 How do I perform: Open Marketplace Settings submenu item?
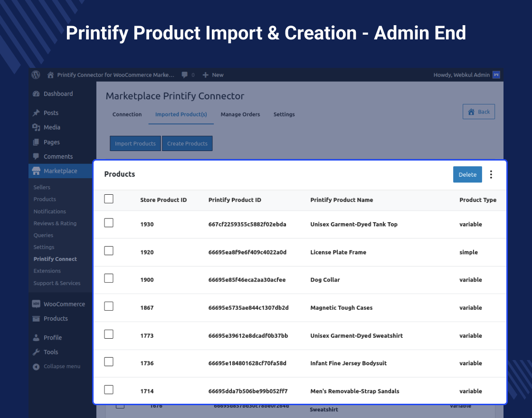(44, 247)
